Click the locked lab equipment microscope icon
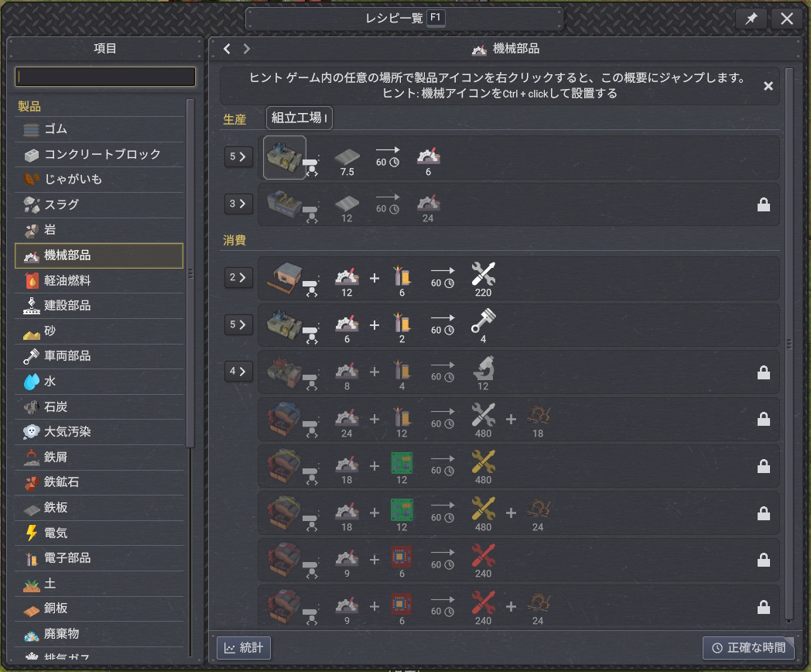The width and height of the screenshot is (811, 672). 483,368
